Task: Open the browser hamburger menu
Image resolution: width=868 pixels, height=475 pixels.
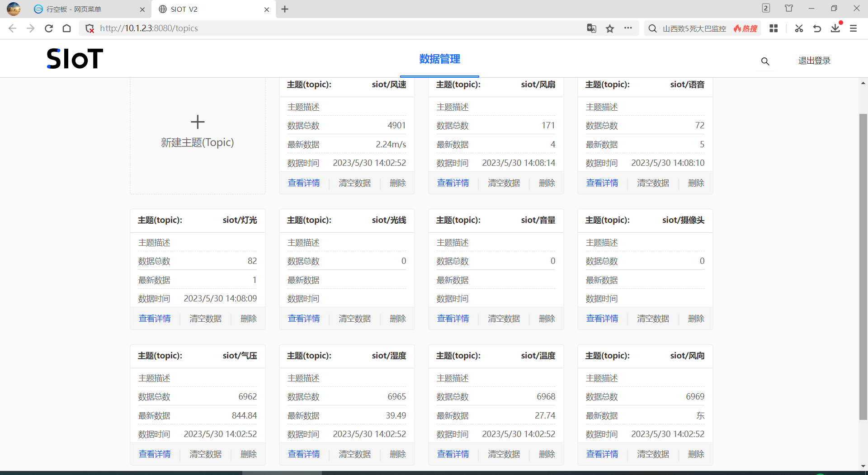Action: click(x=854, y=28)
